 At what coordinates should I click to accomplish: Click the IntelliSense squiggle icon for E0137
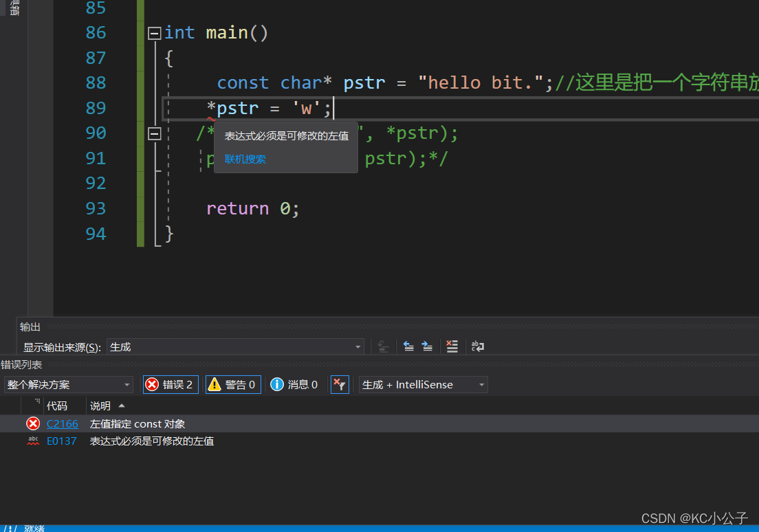tap(33, 441)
